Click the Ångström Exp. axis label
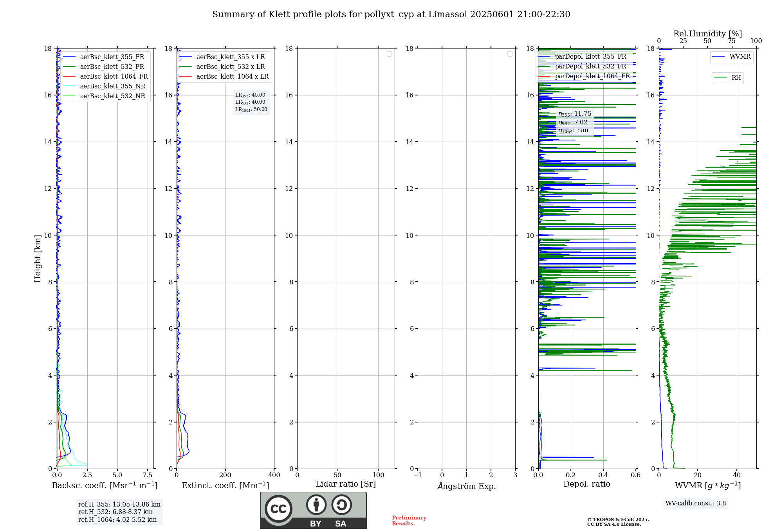 [467, 486]
